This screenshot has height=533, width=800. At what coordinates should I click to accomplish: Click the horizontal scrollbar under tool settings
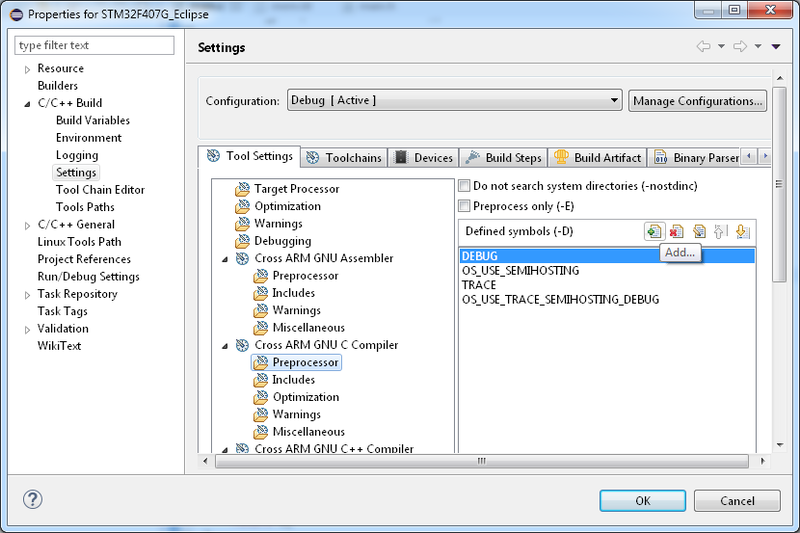coord(480,460)
